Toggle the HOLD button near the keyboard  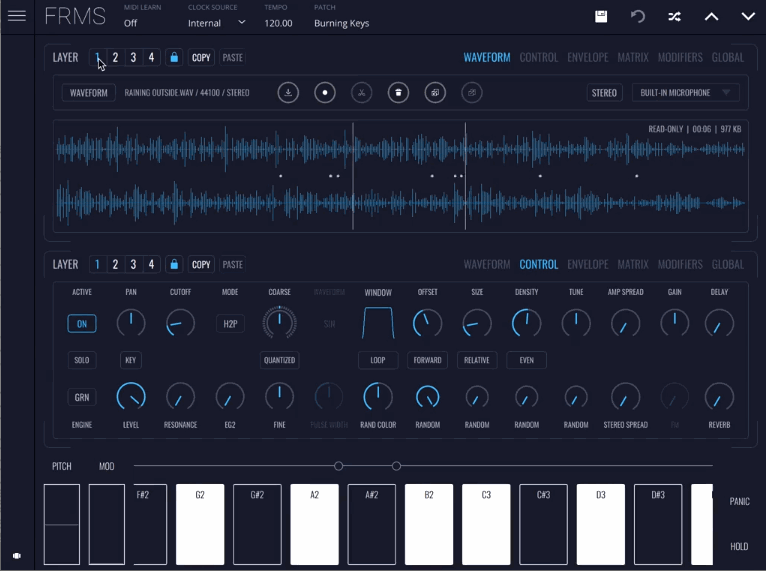[x=739, y=547]
